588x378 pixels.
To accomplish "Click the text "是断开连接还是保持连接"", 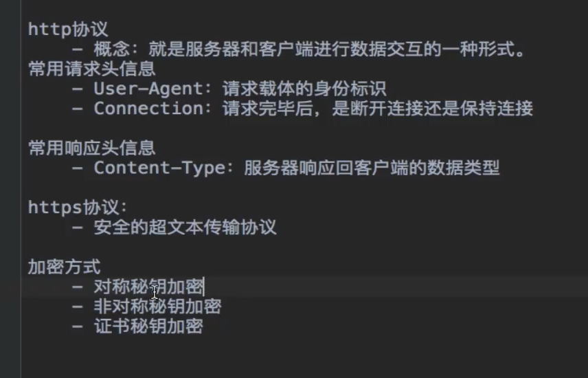I will click(x=433, y=109).
